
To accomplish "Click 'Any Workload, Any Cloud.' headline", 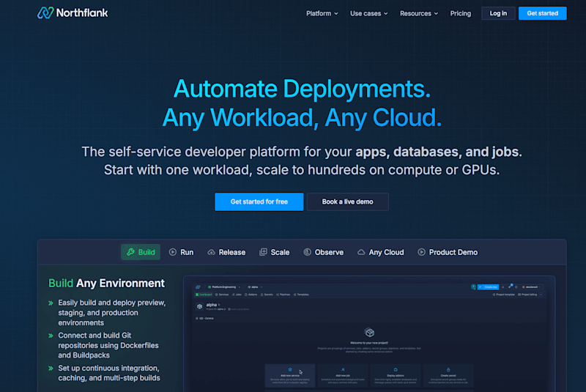I will (x=302, y=118).
